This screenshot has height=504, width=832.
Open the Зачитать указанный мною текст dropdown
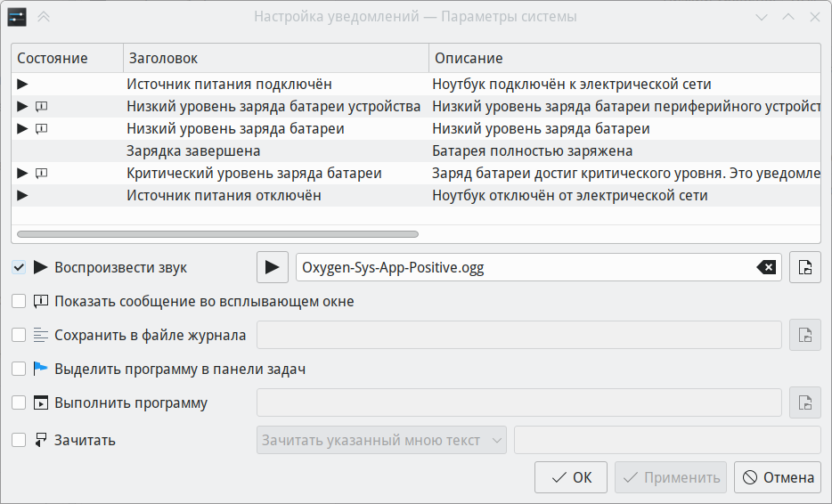click(381, 440)
